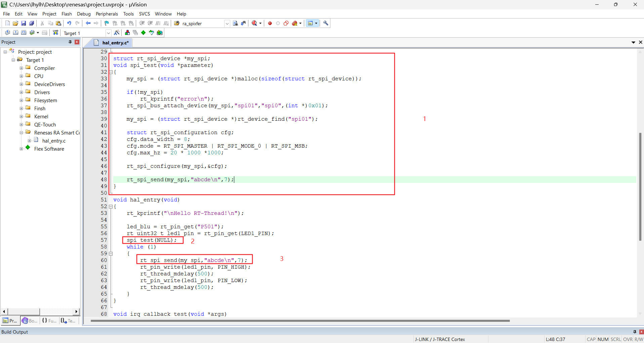
Task: Toggle insert/remove breakpoint red dot
Action: pyautogui.click(x=270, y=23)
